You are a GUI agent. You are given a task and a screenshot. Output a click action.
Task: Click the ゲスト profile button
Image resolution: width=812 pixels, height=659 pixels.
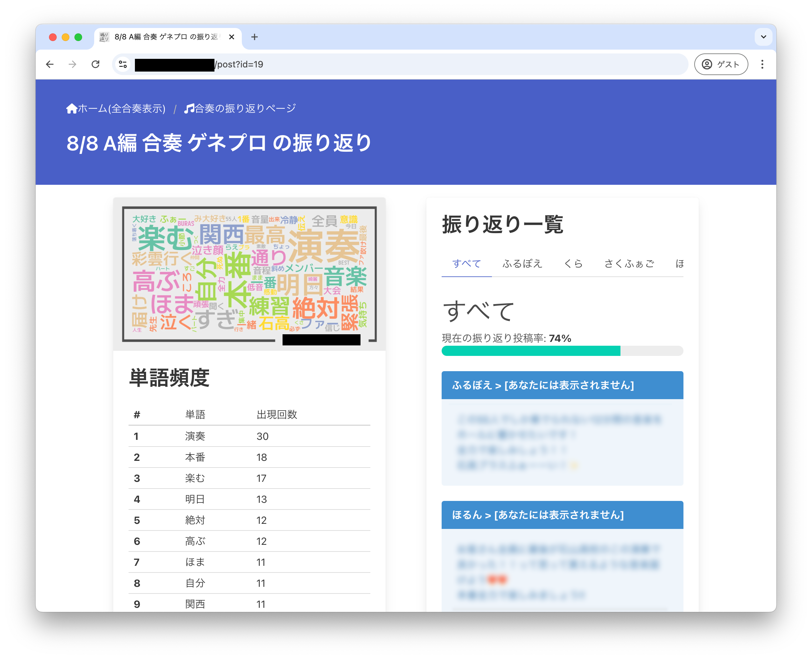(721, 64)
